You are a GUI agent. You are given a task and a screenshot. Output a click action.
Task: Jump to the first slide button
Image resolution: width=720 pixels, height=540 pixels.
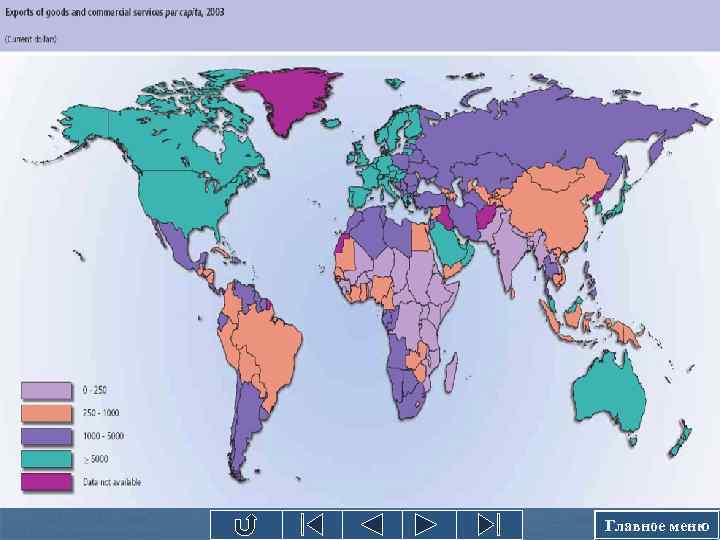(x=312, y=524)
